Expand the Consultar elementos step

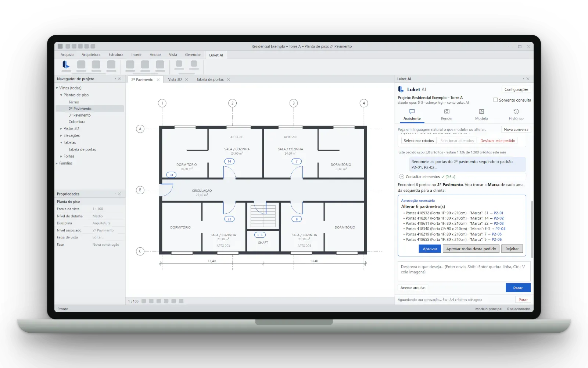coord(402,177)
